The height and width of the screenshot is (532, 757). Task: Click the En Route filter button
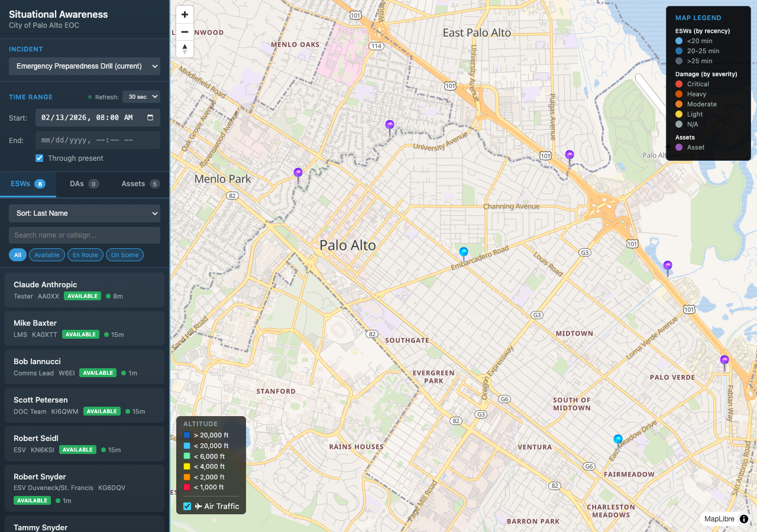(x=85, y=255)
